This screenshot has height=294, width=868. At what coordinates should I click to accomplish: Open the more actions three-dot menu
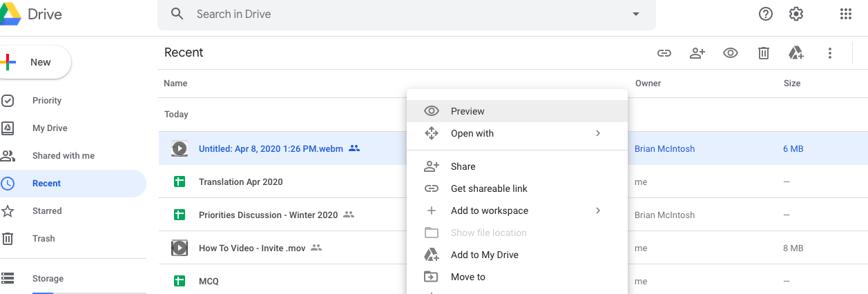(x=830, y=53)
